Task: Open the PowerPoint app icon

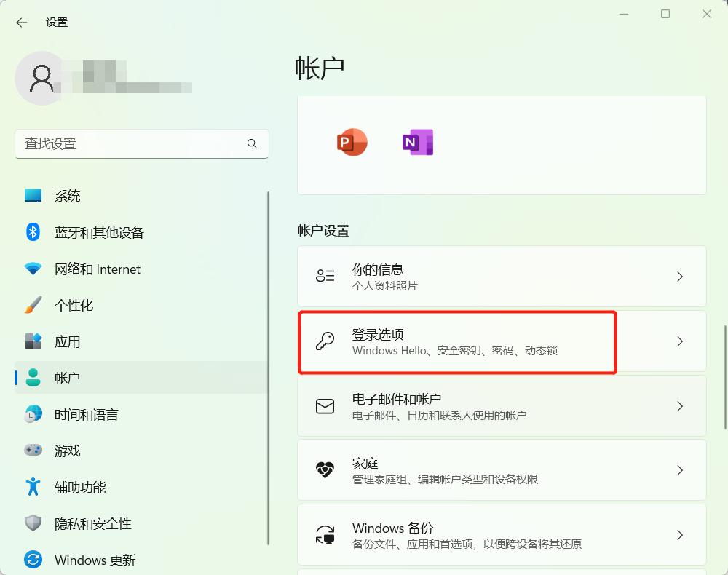Action: tap(352, 142)
